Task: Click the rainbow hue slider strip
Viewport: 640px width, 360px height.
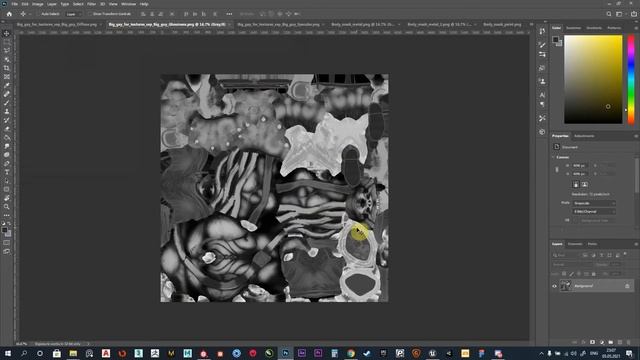Action: click(631, 79)
